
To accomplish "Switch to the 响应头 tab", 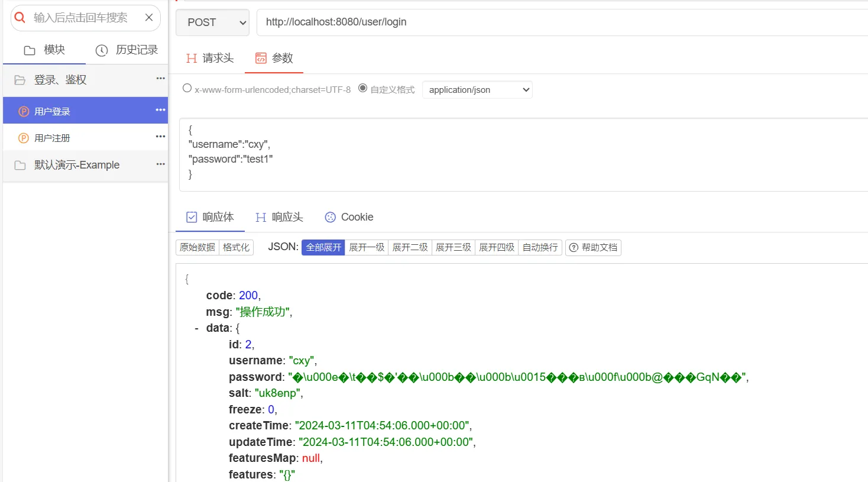I will (x=279, y=217).
